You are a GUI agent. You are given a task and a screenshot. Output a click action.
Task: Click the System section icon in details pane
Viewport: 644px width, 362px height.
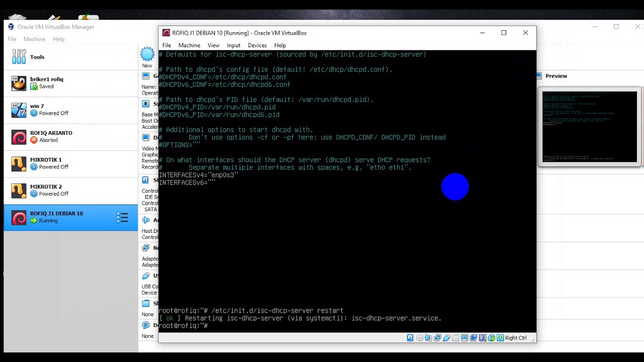pos(145,104)
